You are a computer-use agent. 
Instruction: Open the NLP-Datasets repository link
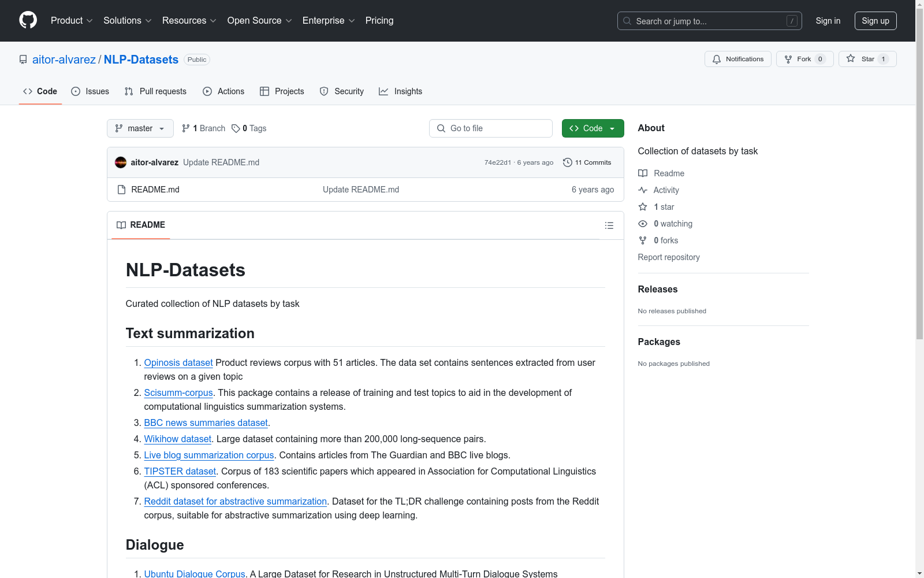[x=141, y=60]
